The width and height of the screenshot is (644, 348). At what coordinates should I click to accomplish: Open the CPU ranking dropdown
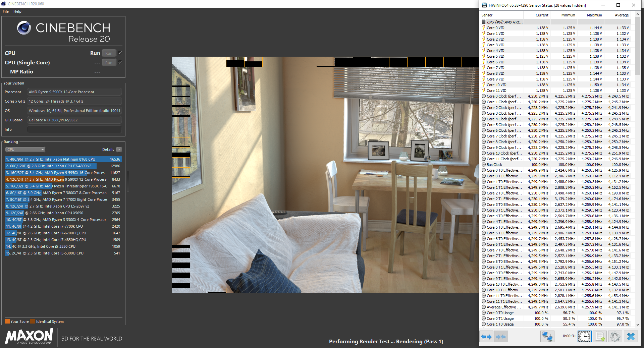(x=25, y=150)
